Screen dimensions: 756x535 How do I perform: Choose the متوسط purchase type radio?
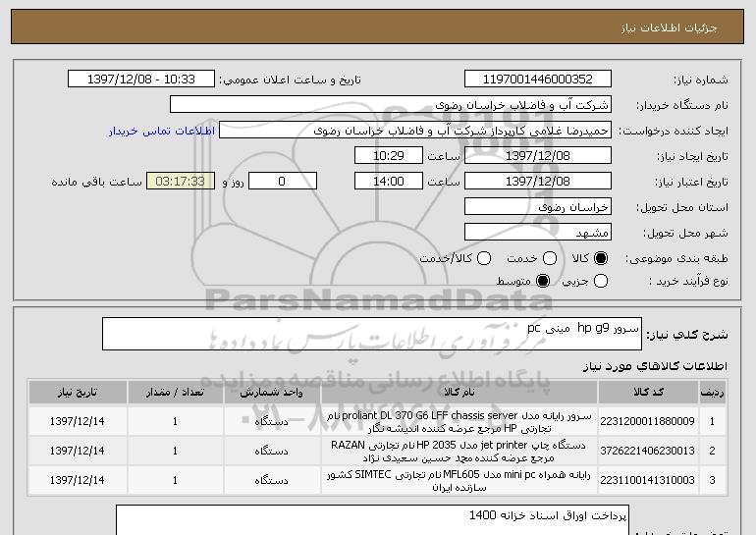(x=543, y=281)
